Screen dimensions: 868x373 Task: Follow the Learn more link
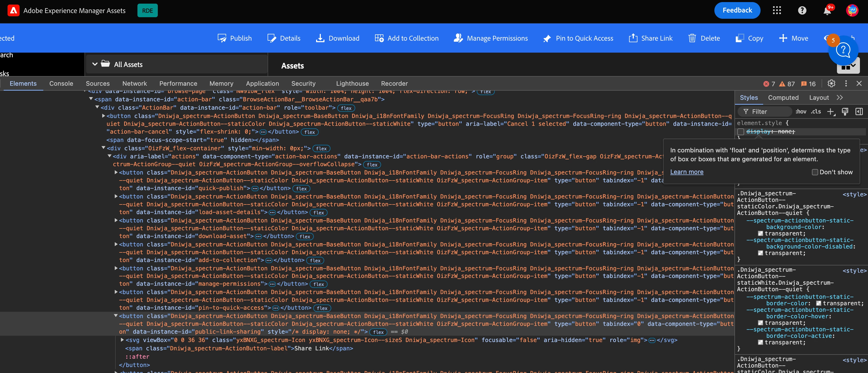(686, 172)
